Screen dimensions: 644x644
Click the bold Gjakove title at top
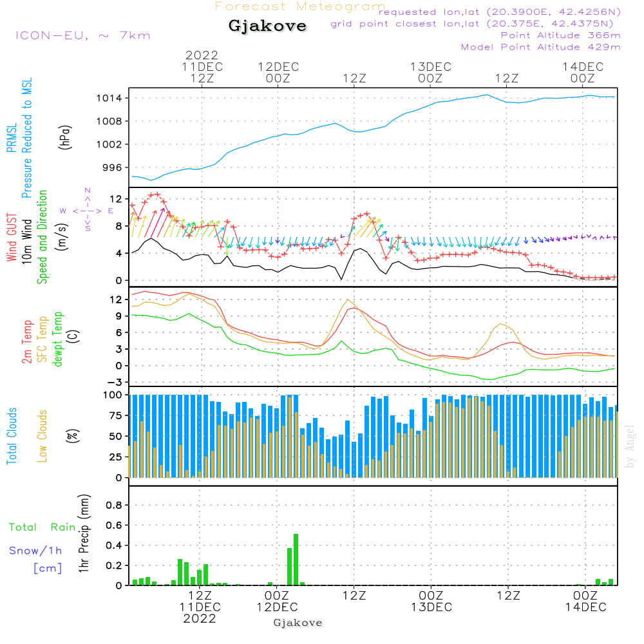click(x=267, y=26)
